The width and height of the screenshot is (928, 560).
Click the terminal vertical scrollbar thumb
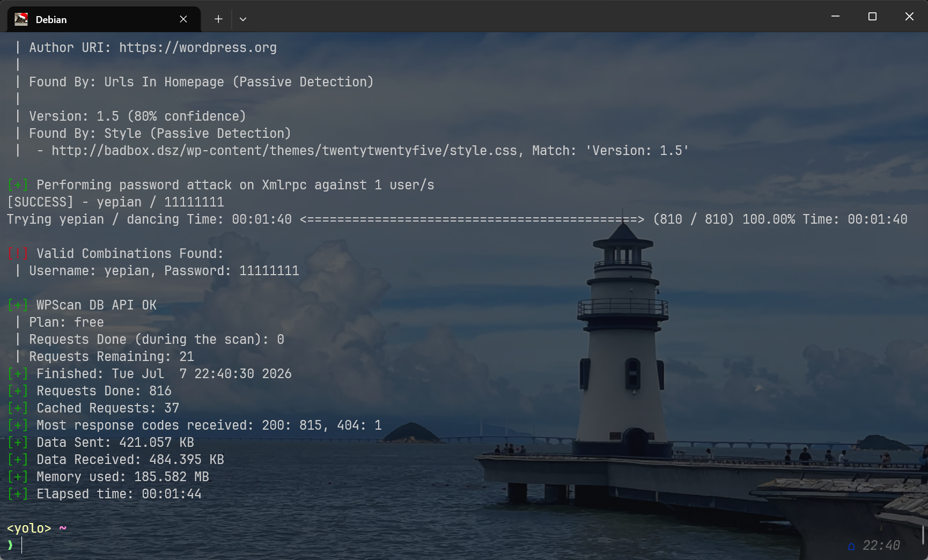point(923,534)
